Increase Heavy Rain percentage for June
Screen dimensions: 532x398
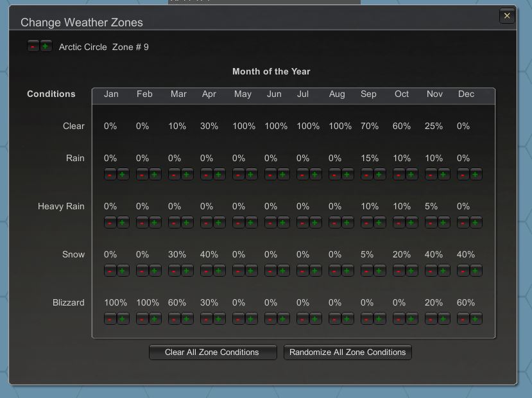(x=282, y=223)
